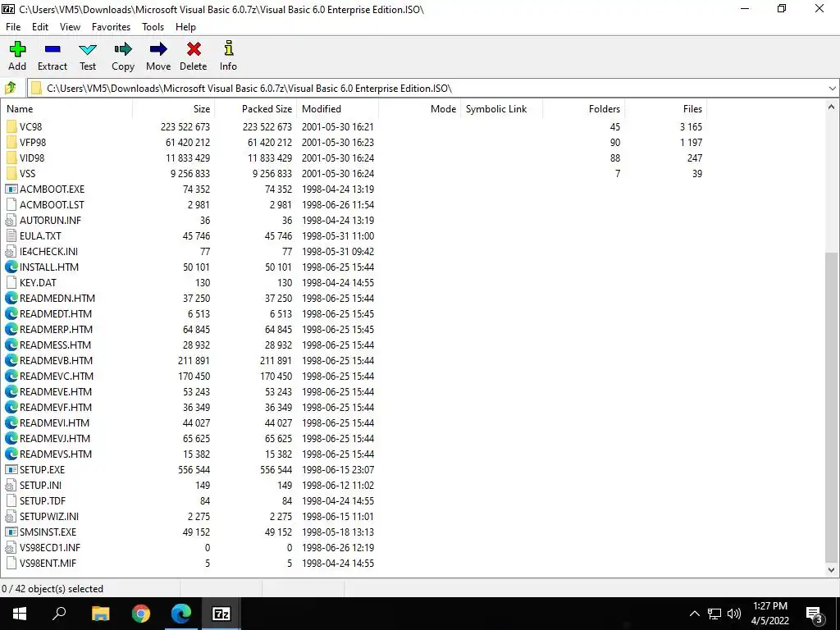Click the scrollbar down arrow
This screenshot has width=840, height=630.
[x=831, y=570]
